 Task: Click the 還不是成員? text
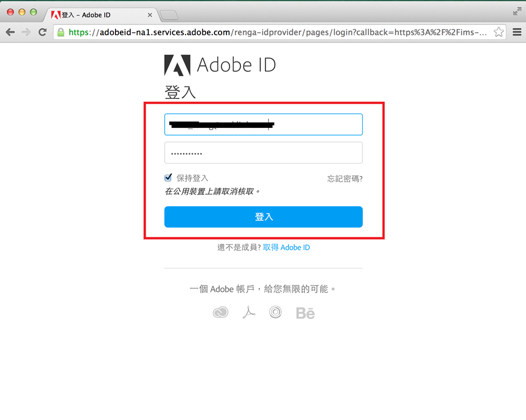click(239, 247)
